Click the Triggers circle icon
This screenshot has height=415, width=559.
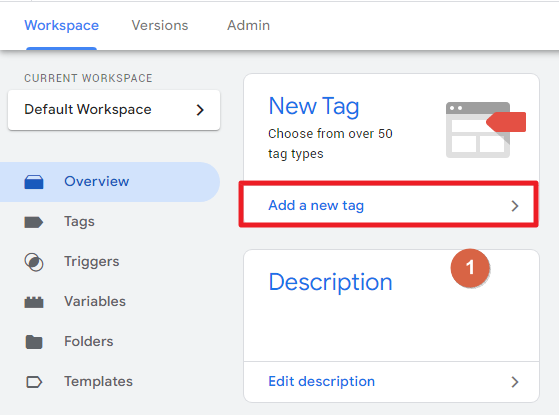point(34,262)
